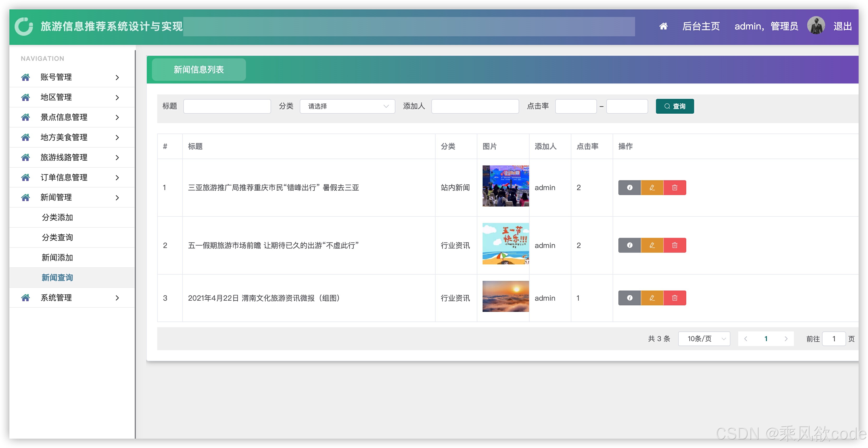Viewport: 868px width, 448px height.
Task: Click the orange edit icon on row 1
Action: (652, 187)
